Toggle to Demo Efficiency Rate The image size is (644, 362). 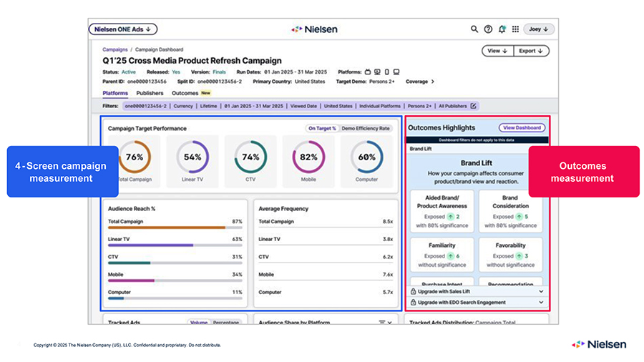point(366,128)
